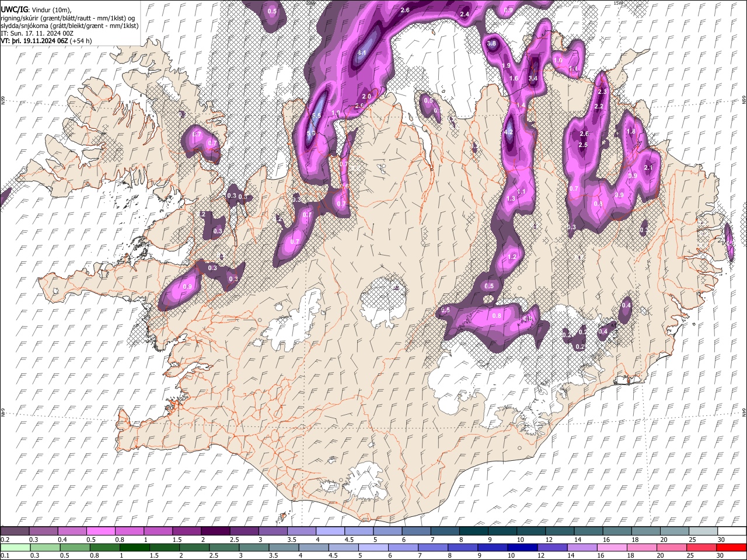Viewport: 747px width, 560px height.
Task: Click the 4.2 precipitation value on the map
Action: (508, 132)
